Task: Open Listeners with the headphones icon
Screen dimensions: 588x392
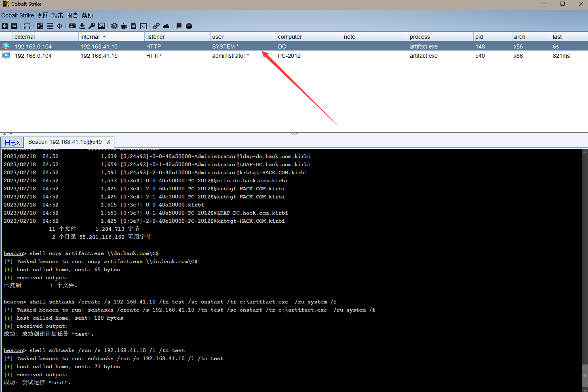Action: coord(27,26)
